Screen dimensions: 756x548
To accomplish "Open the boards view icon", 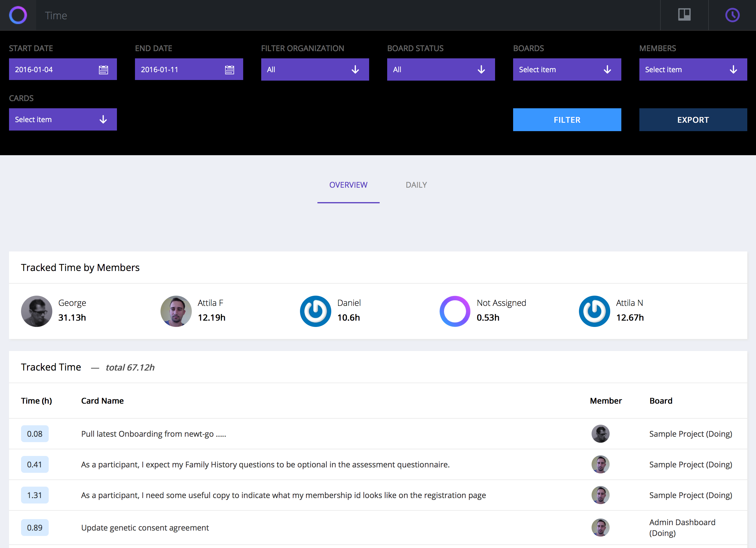I will pos(684,15).
